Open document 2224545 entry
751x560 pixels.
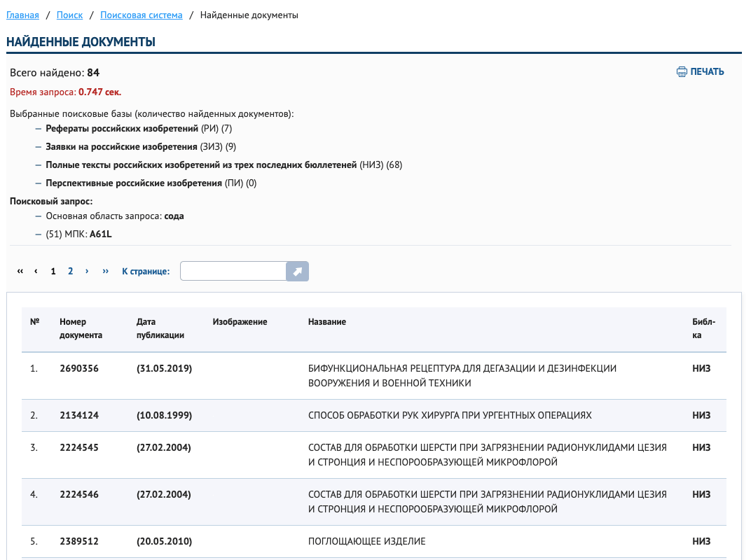click(79, 447)
